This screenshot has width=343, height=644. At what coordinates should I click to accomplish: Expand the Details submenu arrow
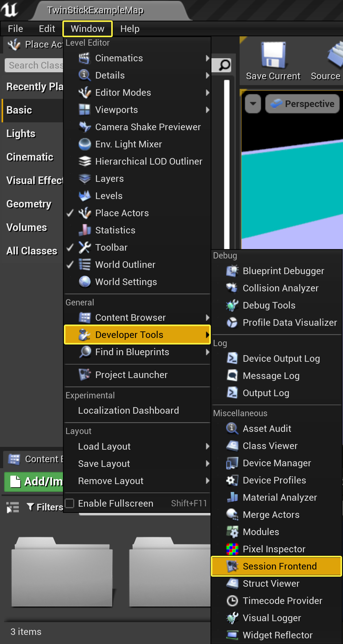207,75
